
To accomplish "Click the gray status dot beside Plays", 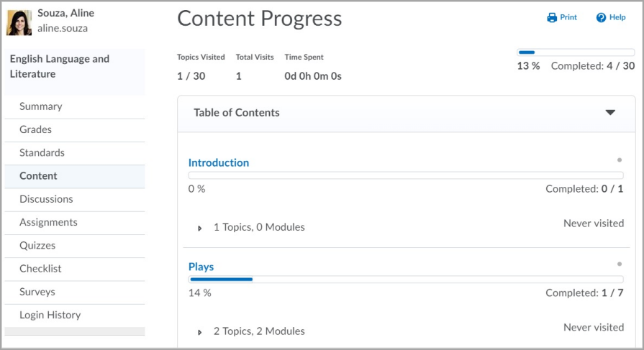I will point(620,264).
